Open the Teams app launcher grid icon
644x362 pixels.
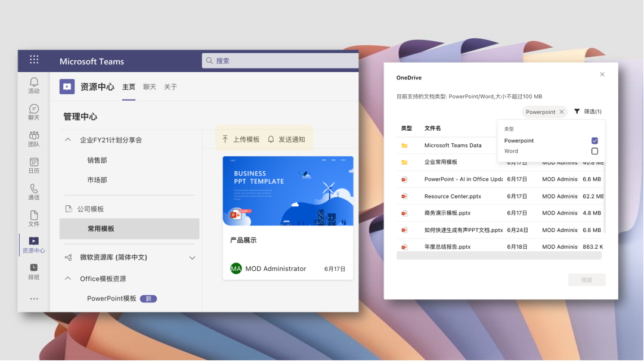[x=34, y=60]
